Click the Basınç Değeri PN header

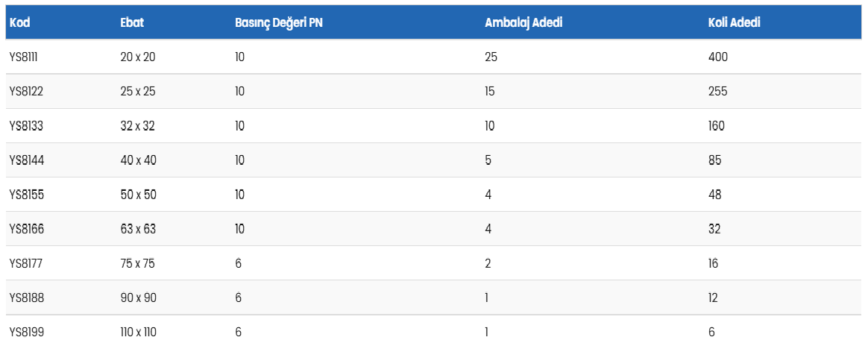(x=278, y=22)
